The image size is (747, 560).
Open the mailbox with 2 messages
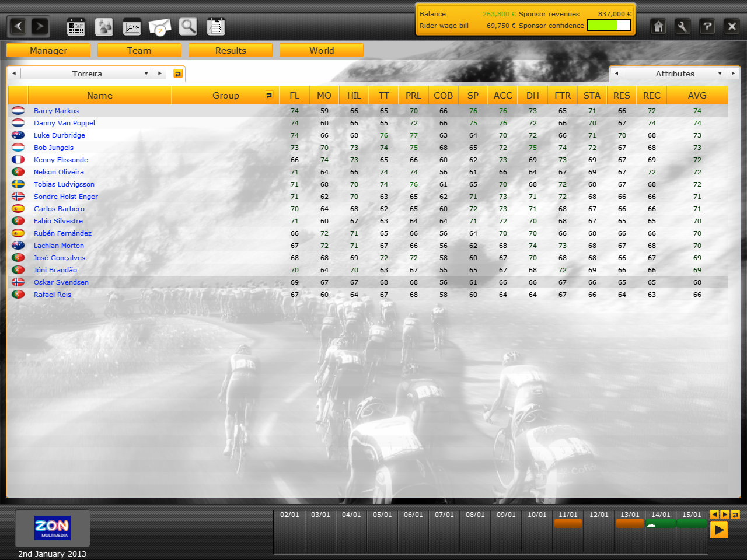(160, 27)
